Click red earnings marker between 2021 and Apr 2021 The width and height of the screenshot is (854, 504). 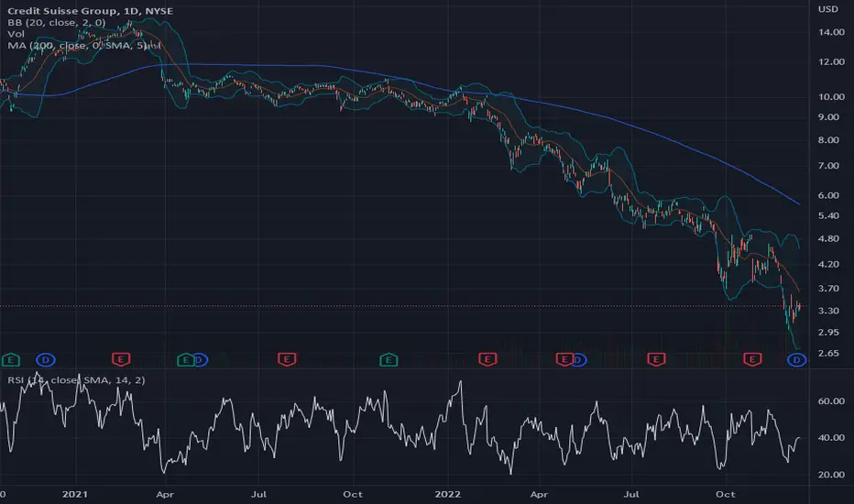[x=121, y=359]
